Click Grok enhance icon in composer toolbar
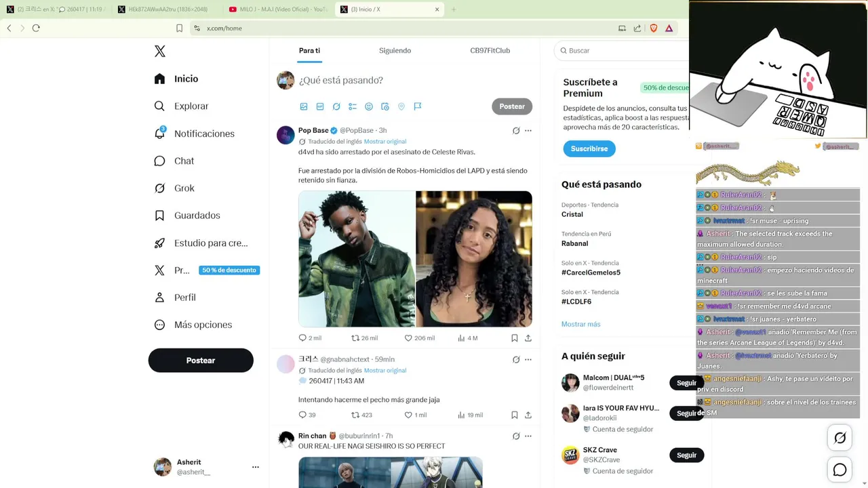The width and height of the screenshot is (868, 488). 336,106
